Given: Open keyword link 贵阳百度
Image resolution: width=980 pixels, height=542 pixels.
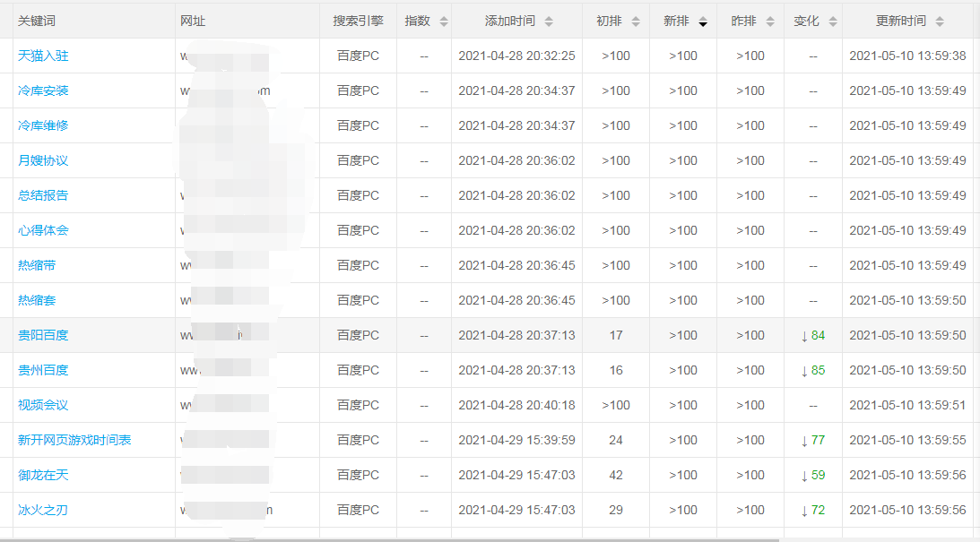Looking at the screenshot, I should click(43, 335).
